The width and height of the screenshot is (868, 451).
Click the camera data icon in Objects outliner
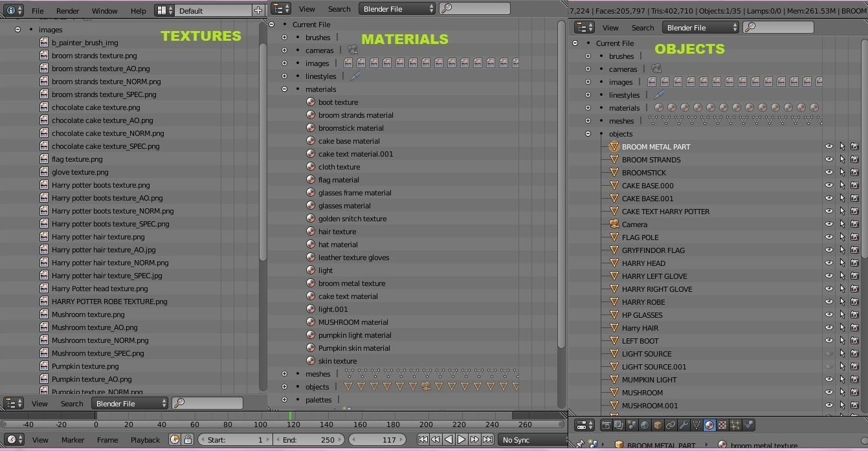(x=656, y=69)
